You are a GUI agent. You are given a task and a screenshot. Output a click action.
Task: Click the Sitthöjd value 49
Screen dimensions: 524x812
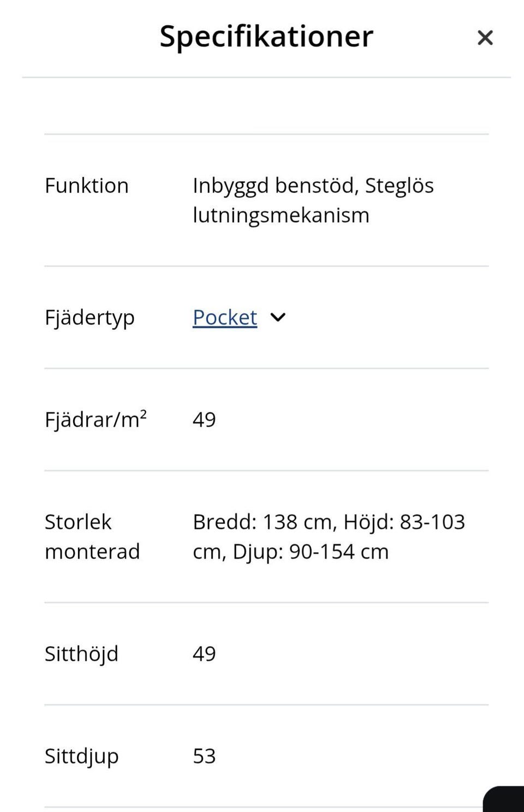coord(204,654)
